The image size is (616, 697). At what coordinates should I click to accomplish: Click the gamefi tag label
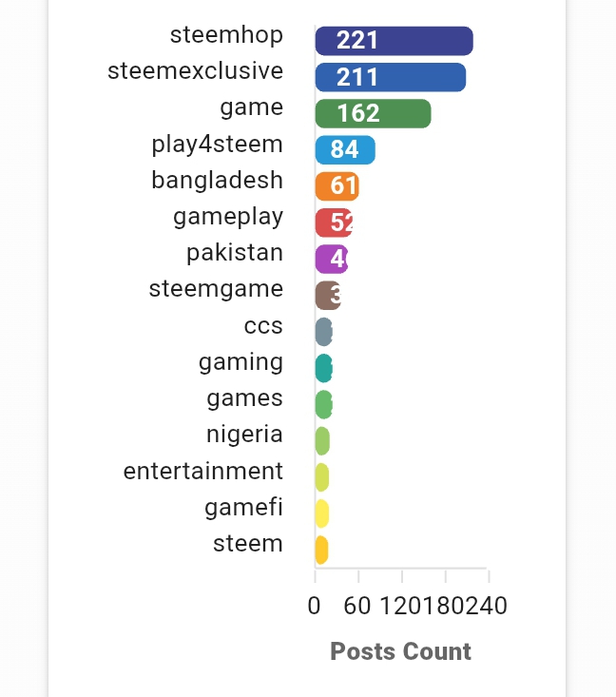[243, 508]
